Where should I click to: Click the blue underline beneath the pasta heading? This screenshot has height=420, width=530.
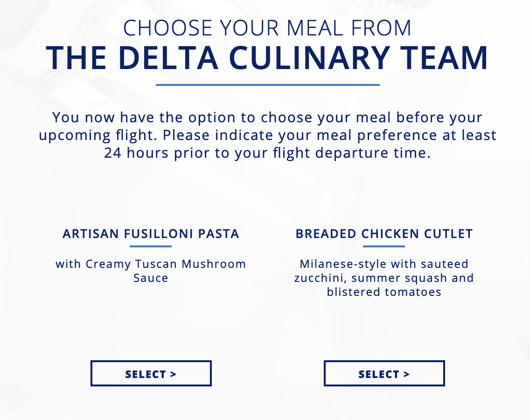151,246
